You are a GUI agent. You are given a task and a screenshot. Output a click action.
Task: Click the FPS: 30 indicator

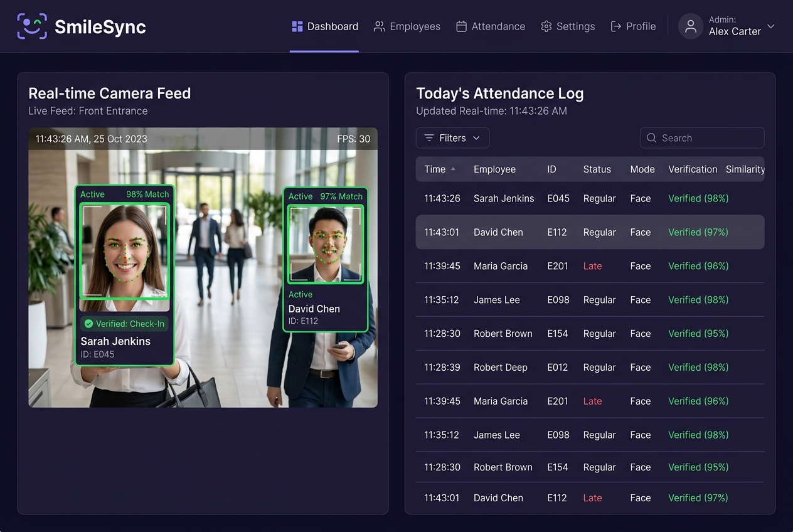click(354, 139)
